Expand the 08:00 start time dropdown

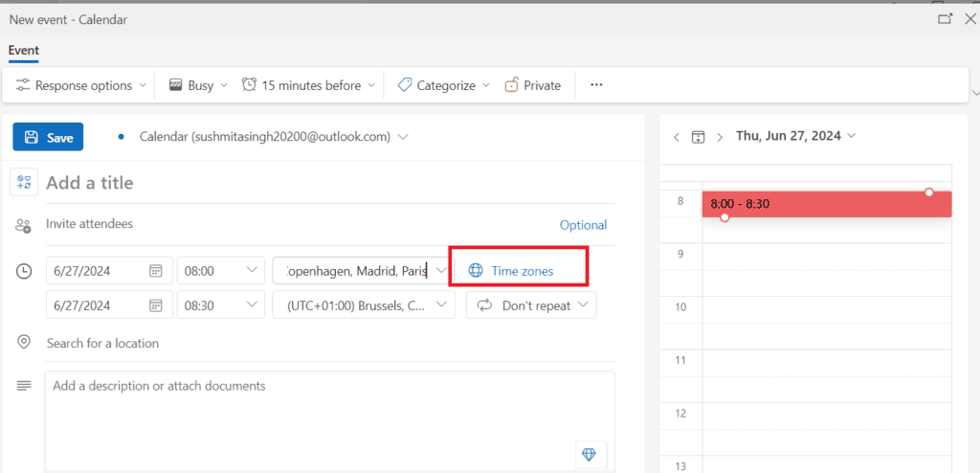pyautogui.click(x=253, y=271)
